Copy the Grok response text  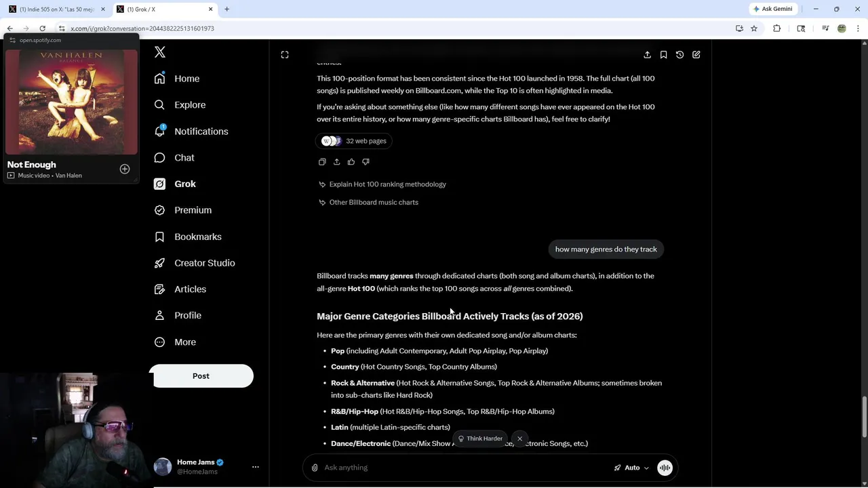point(322,162)
